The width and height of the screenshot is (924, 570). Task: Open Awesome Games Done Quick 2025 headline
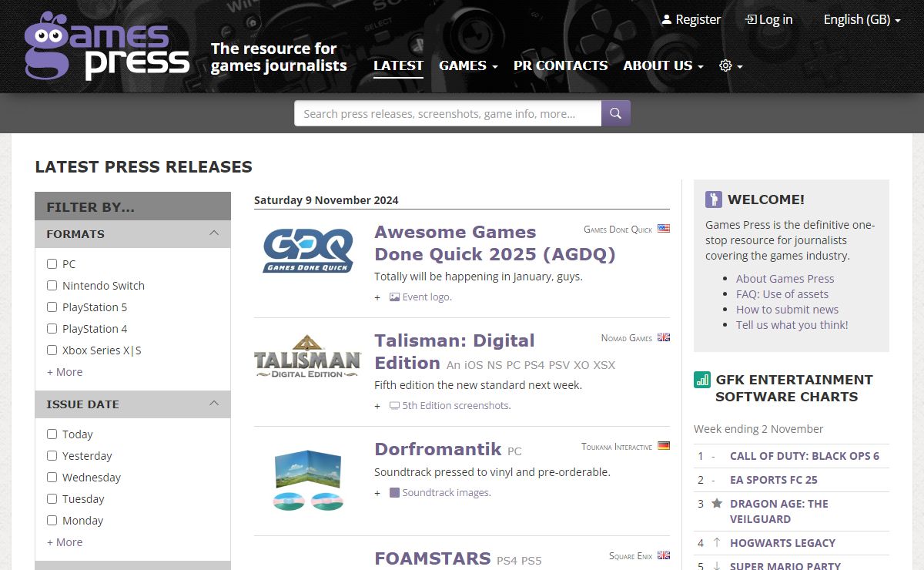(x=495, y=243)
